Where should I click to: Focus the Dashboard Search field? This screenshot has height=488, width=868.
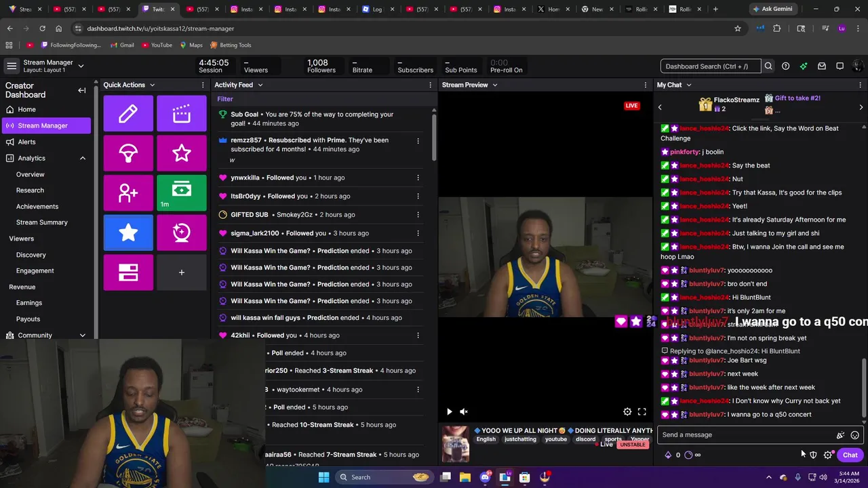pos(711,66)
